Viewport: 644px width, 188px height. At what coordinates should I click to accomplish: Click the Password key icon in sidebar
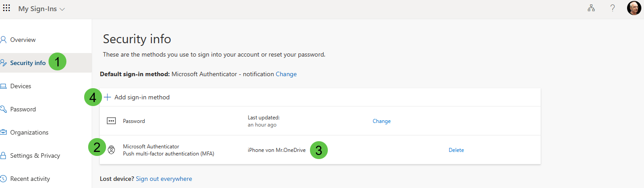tap(4, 109)
